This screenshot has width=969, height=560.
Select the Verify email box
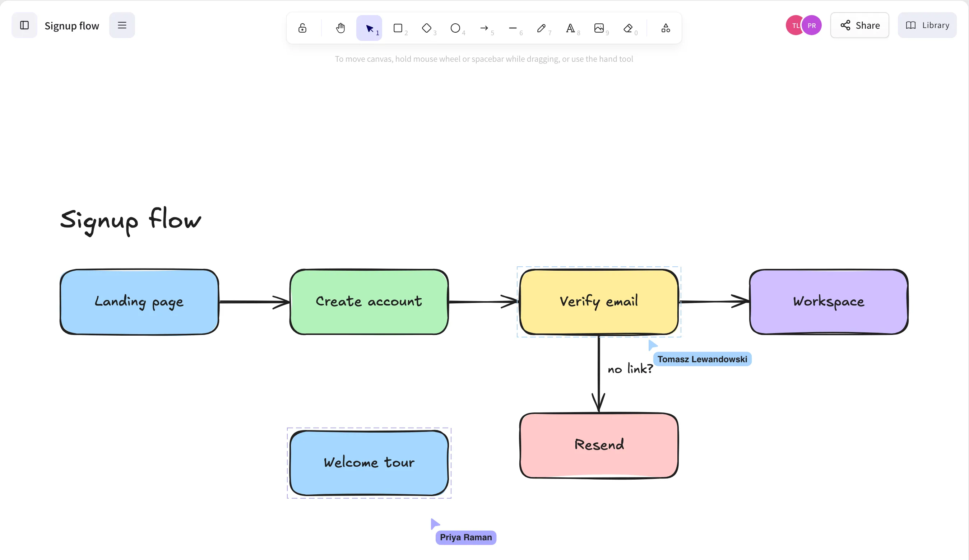click(599, 302)
